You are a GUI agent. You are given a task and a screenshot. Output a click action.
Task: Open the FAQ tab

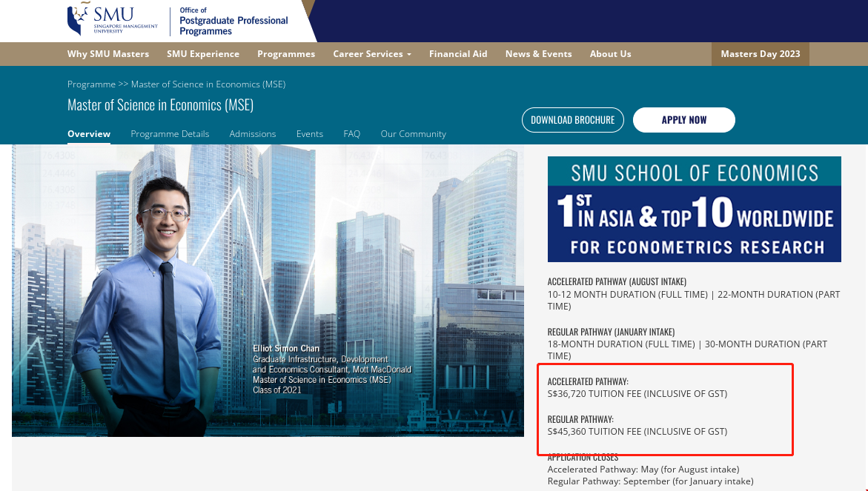(351, 134)
